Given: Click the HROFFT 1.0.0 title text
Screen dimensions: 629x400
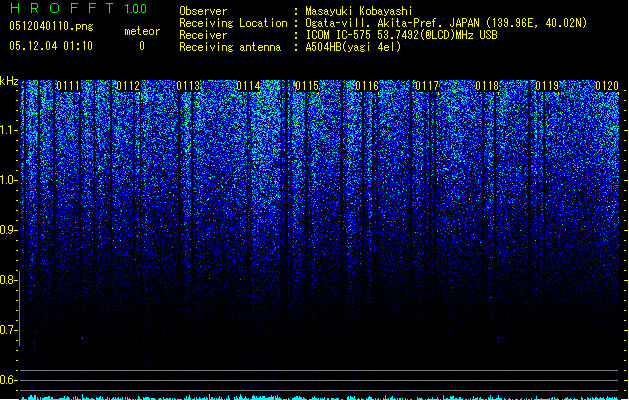Looking at the screenshot, I should point(78,8).
